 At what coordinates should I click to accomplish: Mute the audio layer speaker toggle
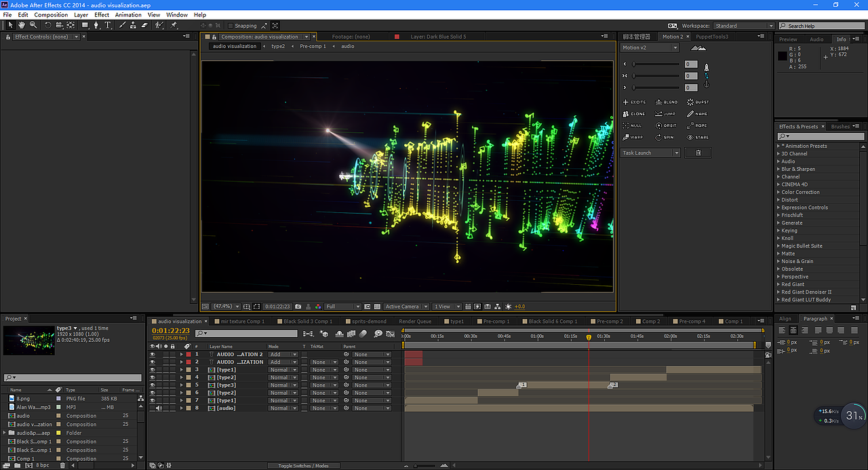click(159, 408)
